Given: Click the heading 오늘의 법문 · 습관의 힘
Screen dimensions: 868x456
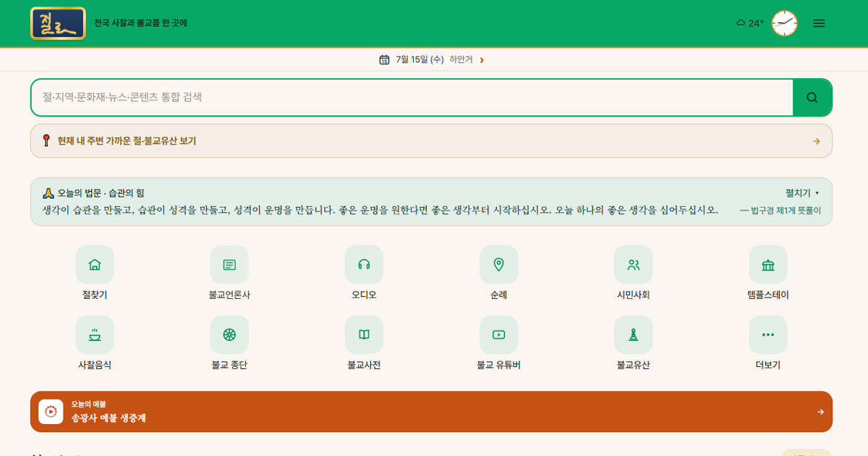Looking at the screenshot, I should [x=93, y=193].
